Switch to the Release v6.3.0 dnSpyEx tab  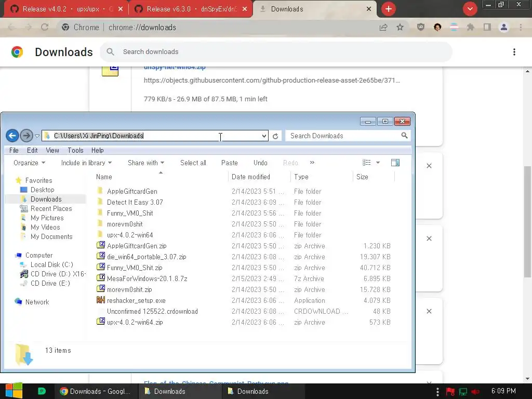click(x=191, y=9)
